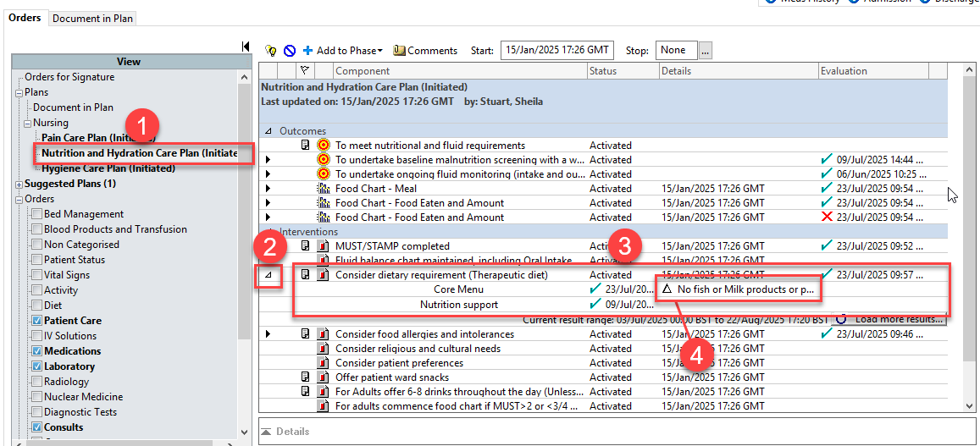Click target icon for baseline malnutrition screening outcome
The height and width of the screenshot is (446, 980).
point(323,159)
